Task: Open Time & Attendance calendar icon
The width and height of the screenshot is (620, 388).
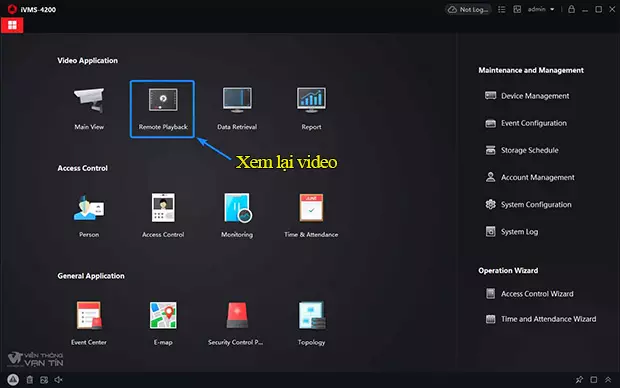Action: coord(311,207)
